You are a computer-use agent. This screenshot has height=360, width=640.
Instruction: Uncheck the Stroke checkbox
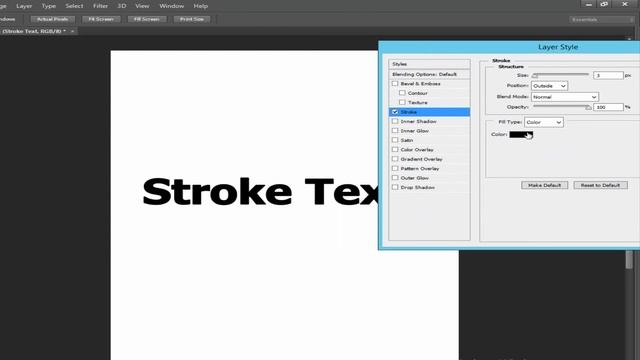click(x=395, y=112)
